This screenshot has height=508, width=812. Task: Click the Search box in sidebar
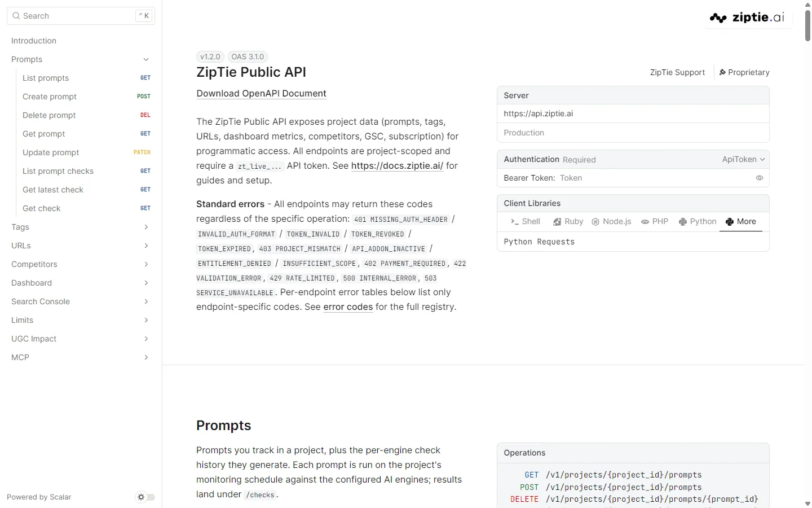[x=81, y=16]
